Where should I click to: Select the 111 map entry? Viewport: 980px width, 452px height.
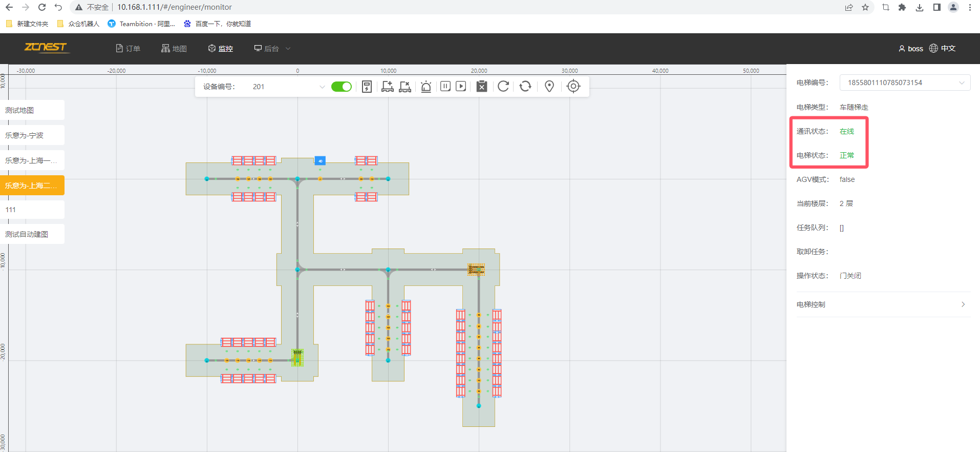click(x=32, y=210)
